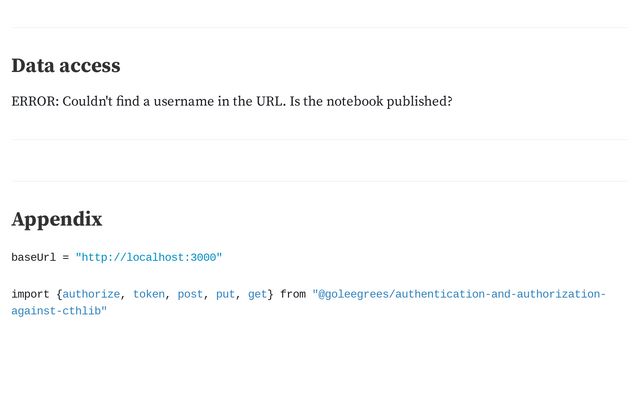Select the import keyword in code cell
Viewport: 640px width, 400px height.
(x=30, y=294)
